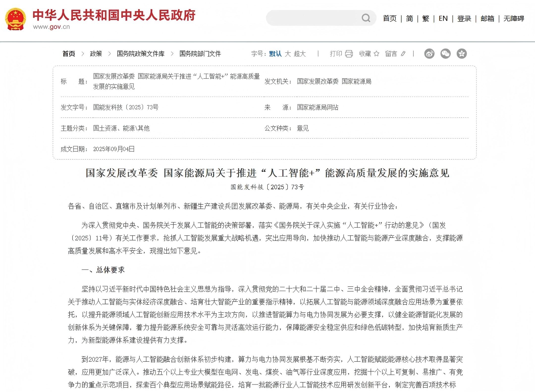Click the www.gov.cn address text
535x392 pixels.
point(52,27)
